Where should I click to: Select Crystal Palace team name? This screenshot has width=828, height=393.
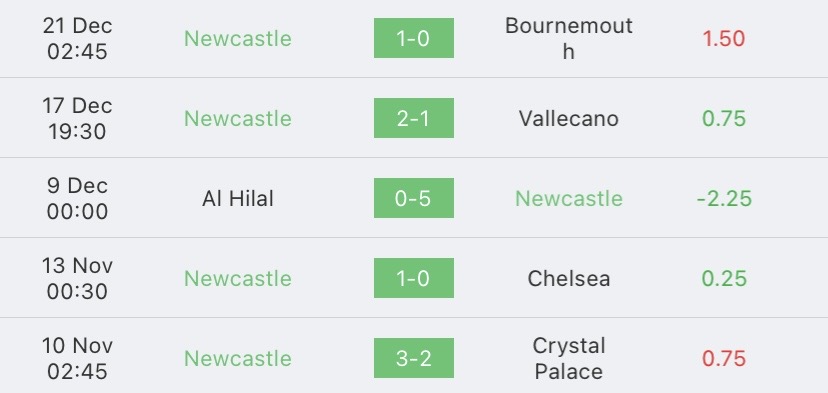[569, 359]
